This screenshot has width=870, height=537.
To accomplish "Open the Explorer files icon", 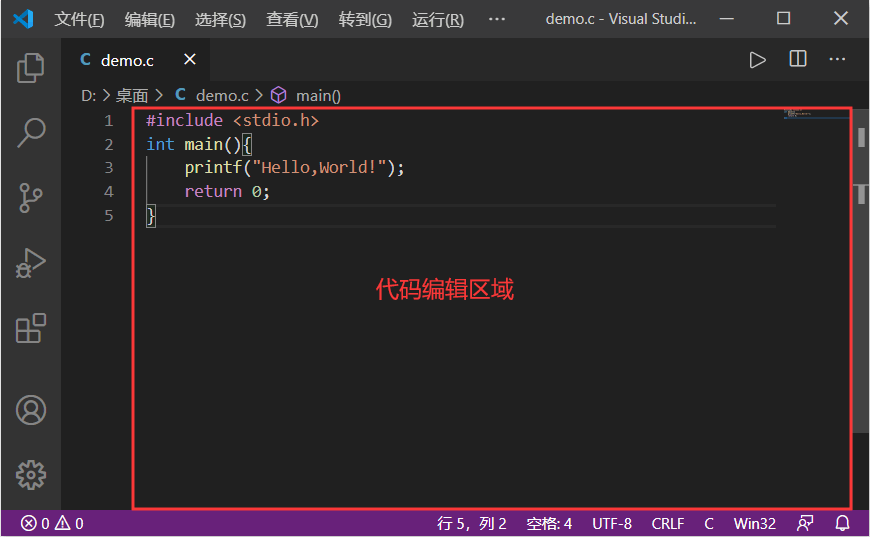I will (x=31, y=68).
